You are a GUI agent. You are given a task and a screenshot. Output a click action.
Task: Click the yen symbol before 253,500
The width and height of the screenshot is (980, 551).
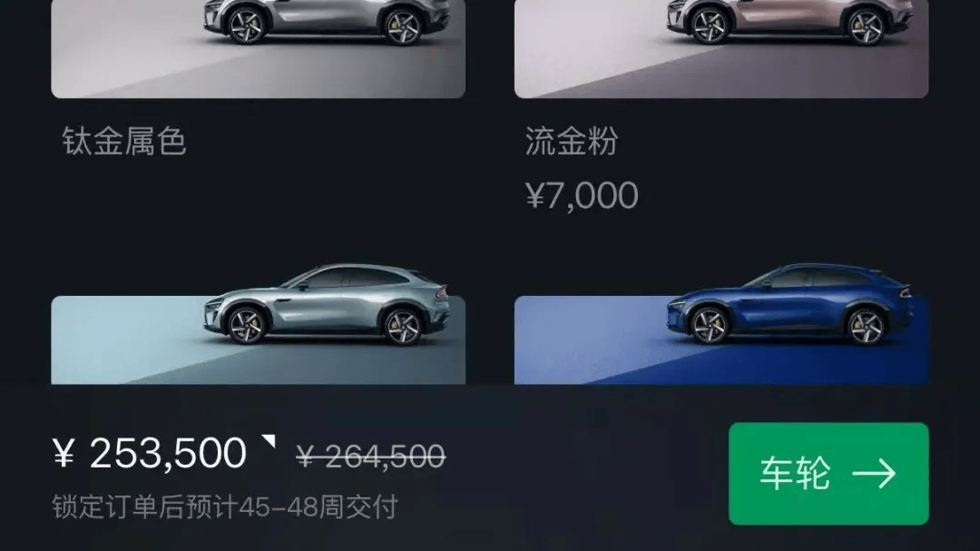[64, 454]
